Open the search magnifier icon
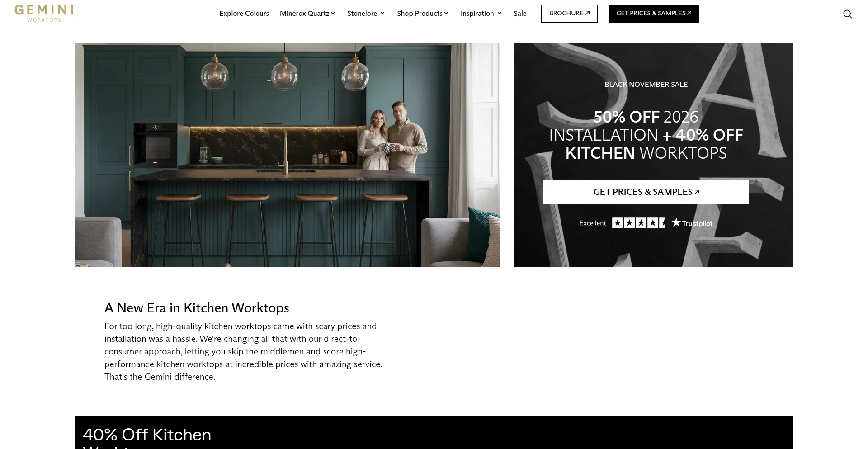 coord(847,14)
